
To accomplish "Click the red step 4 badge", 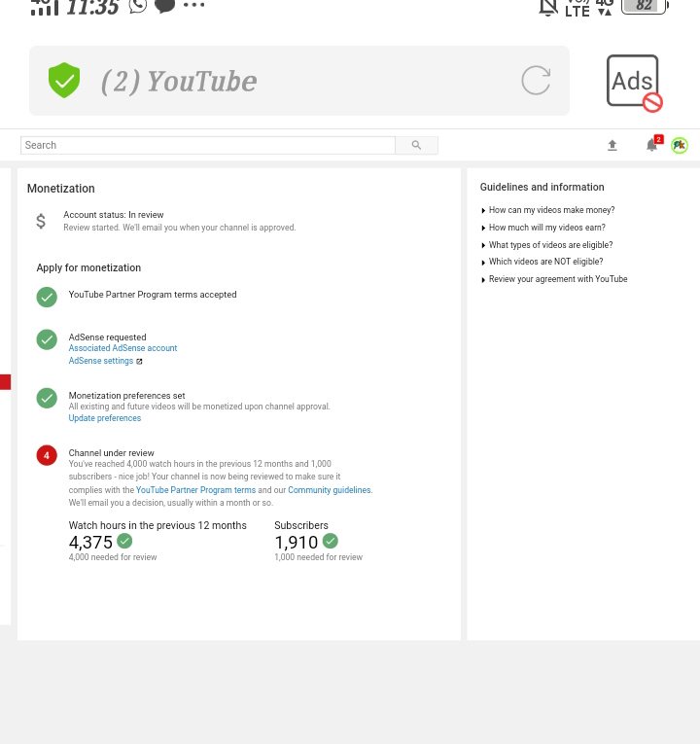I will (x=47, y=455).
